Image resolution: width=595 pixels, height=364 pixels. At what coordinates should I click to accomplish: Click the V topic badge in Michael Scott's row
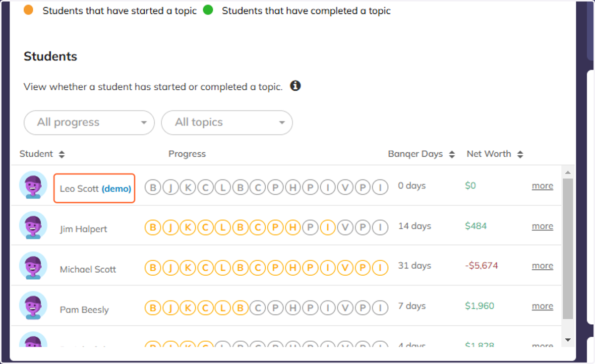[345, 268]
